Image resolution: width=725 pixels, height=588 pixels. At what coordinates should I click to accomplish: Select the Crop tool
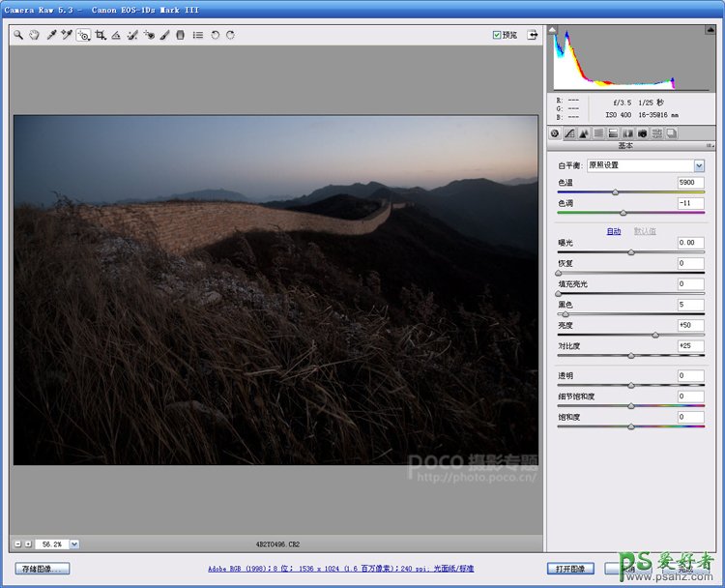coord(100,35)
